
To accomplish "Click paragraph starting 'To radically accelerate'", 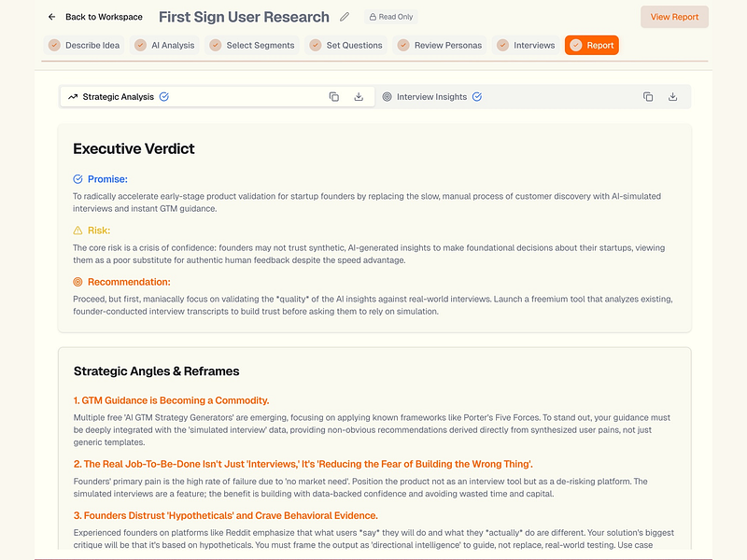I will click(367, 203).
